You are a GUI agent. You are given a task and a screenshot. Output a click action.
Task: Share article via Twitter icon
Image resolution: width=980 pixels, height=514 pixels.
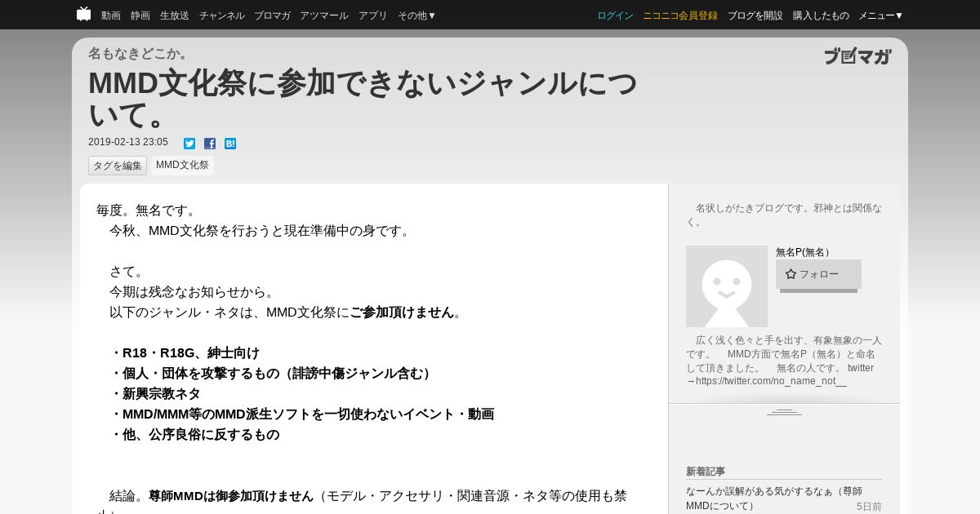pos(189,144)
